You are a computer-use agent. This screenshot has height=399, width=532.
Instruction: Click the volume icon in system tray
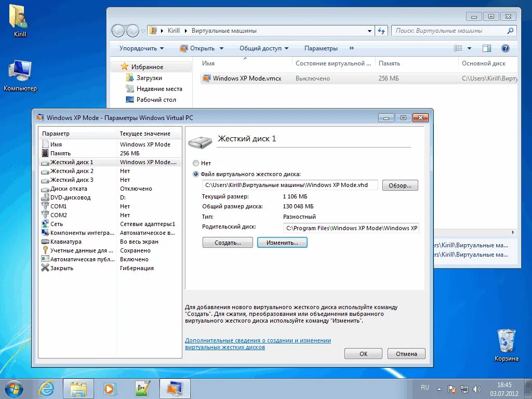(x=477, y=389)
